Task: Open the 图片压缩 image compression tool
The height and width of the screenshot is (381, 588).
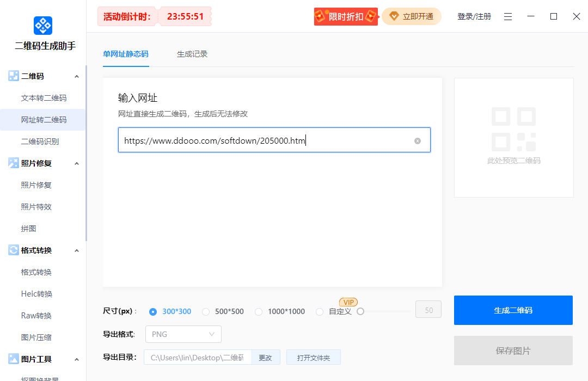Action: pyautogui.click(x=36, y=337)
